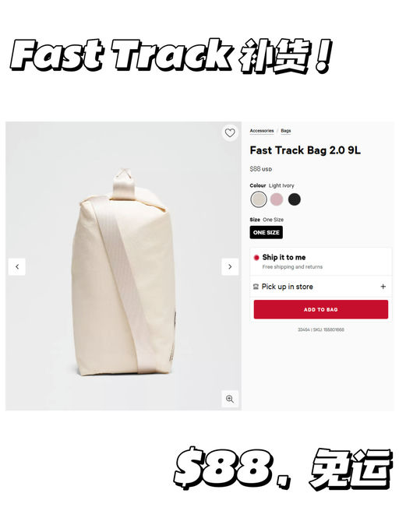Screen dimensions: 399x532
Task: Zoom product image with magnifier icon
Action: 230,399
